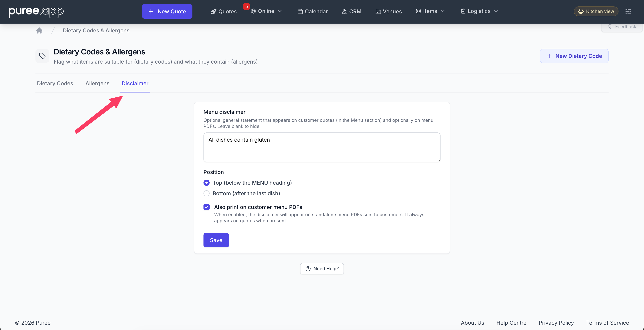
Task: Click the clipboard icon beside Logistics
Action: (463, 11)
